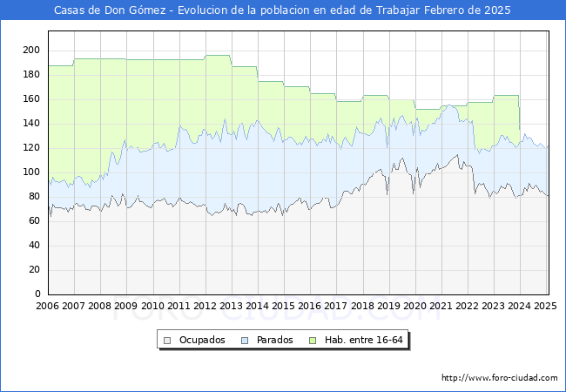Screen dimensions: 566x392
Task: Click the 140 y-axis value
Action: pyautogui.click(x=31, y=124)
